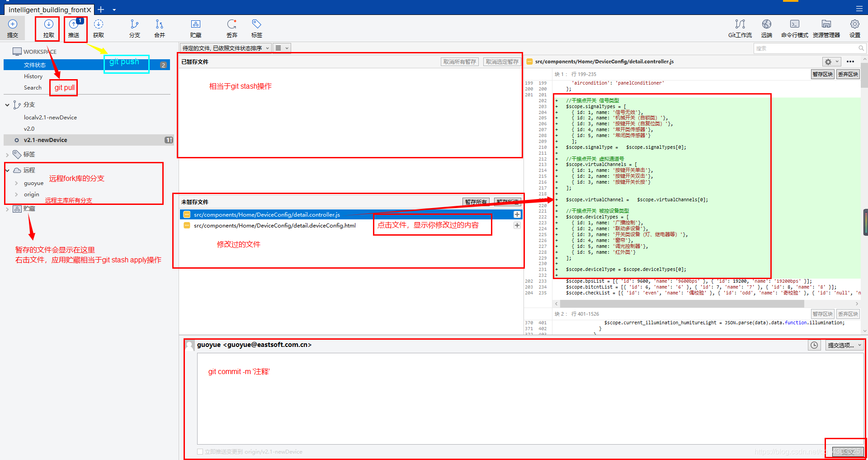Click 暂存所有 button
This screenshot has height=460, width=868.
(476, 202)
